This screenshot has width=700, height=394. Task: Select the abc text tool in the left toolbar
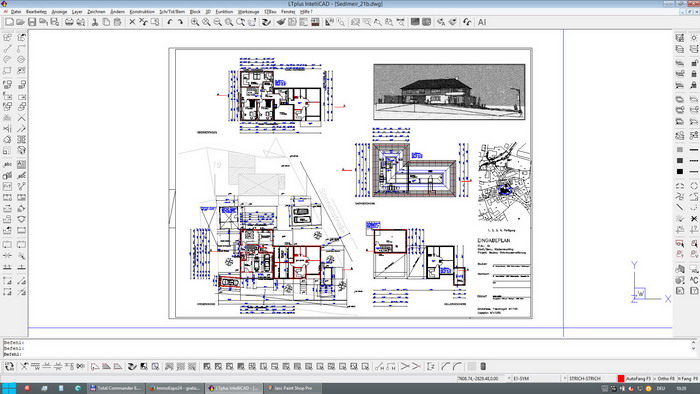point(7,165)
